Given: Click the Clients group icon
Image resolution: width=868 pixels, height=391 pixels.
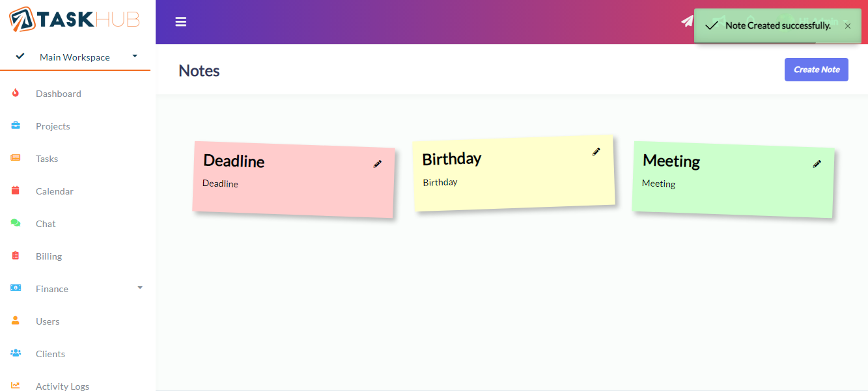Looking at the screenshot, I should [x=16, y=353].
